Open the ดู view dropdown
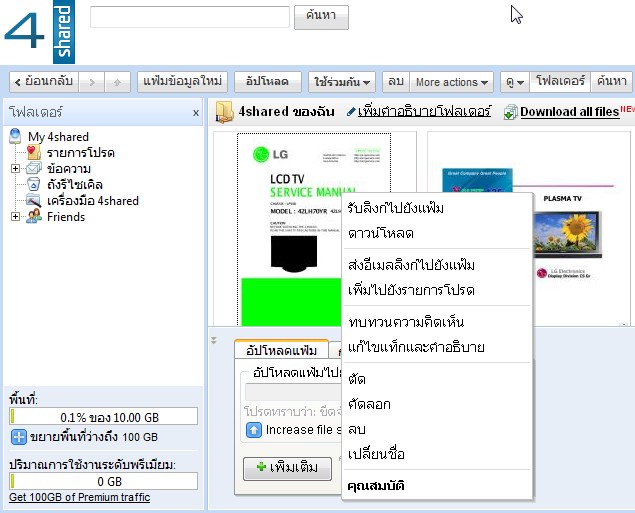The height and width of the screenshot is (513, 635). click(515, 82)
